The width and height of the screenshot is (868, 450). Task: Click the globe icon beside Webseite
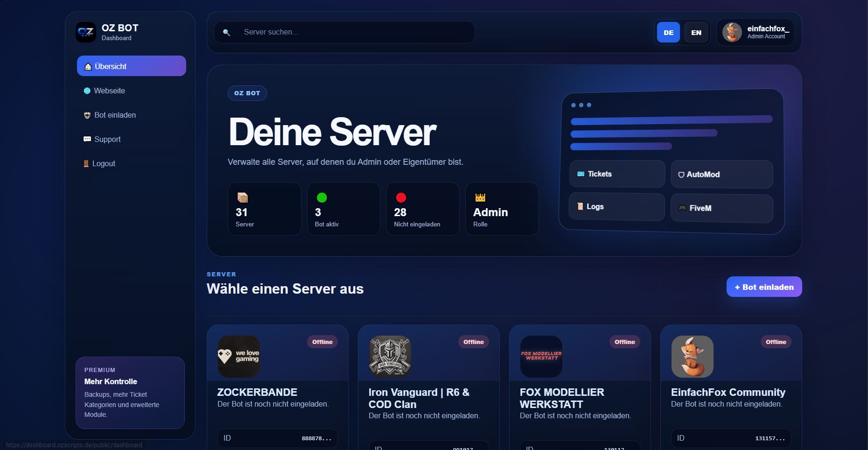pos(87,91)
